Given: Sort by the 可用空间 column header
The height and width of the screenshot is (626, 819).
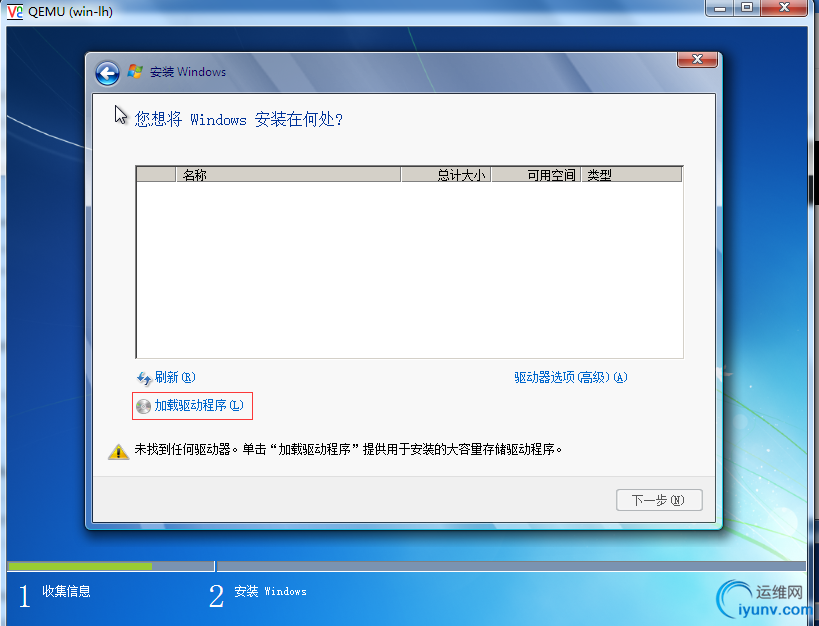Looking at the screenshot, I should (x=536, y=175).
